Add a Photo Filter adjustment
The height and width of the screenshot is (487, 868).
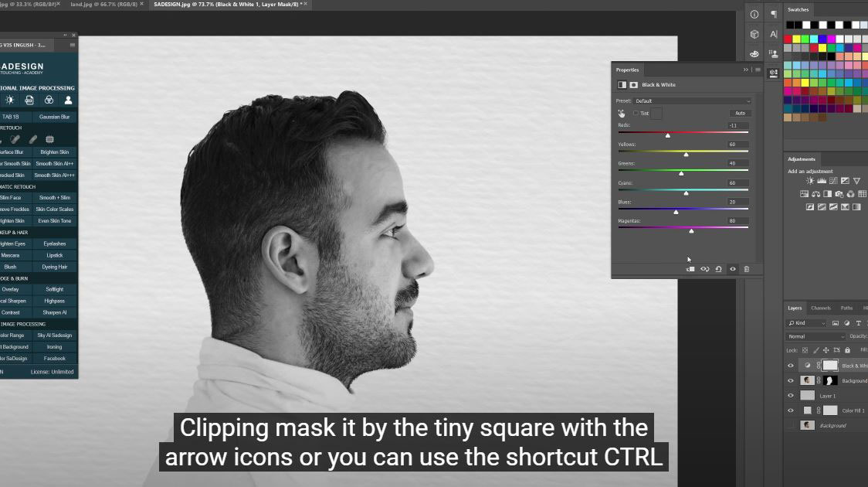click(x=839, y=194)
